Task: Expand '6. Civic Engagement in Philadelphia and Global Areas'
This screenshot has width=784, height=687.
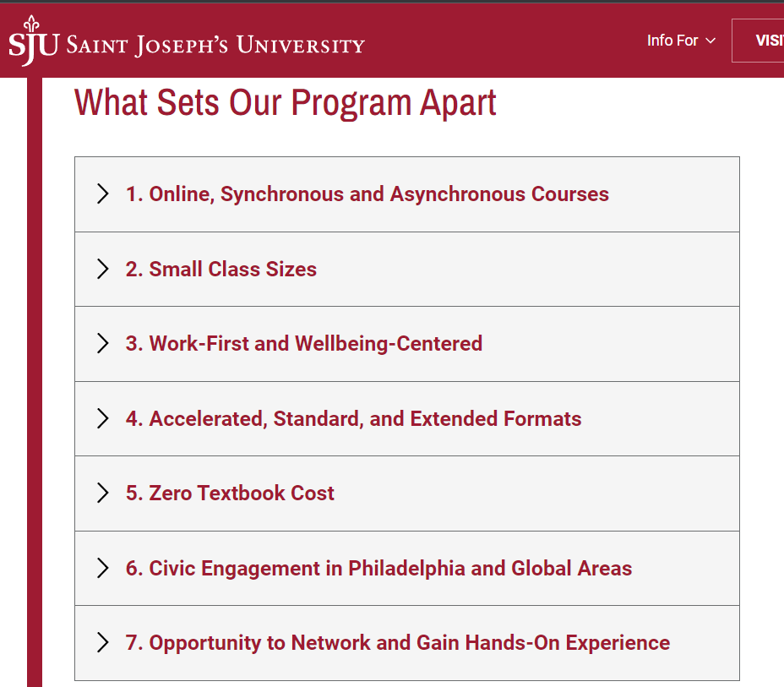Action: [x=407, y=568]
